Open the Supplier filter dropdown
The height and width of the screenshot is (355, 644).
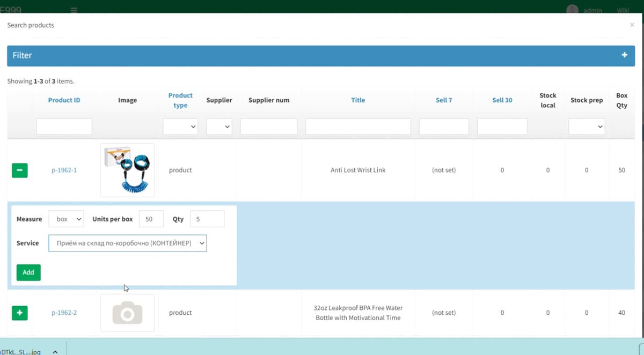point(219,127)
